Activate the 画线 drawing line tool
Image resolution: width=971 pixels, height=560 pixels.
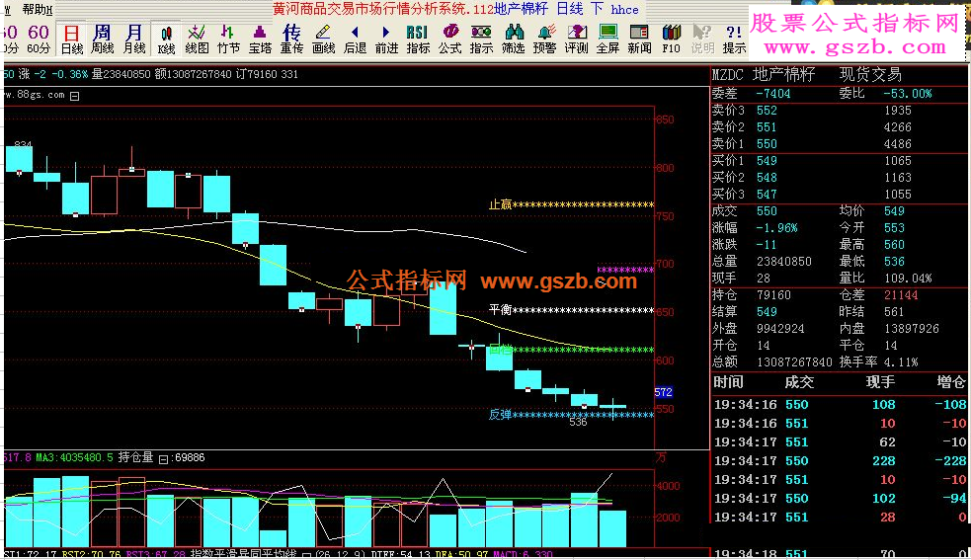323,39
